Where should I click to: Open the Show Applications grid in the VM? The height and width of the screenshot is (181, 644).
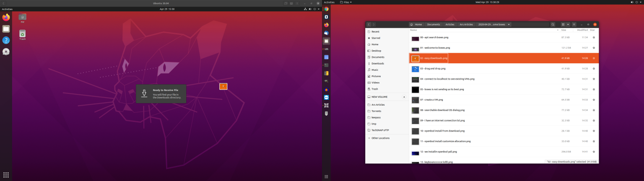(6, 175)
